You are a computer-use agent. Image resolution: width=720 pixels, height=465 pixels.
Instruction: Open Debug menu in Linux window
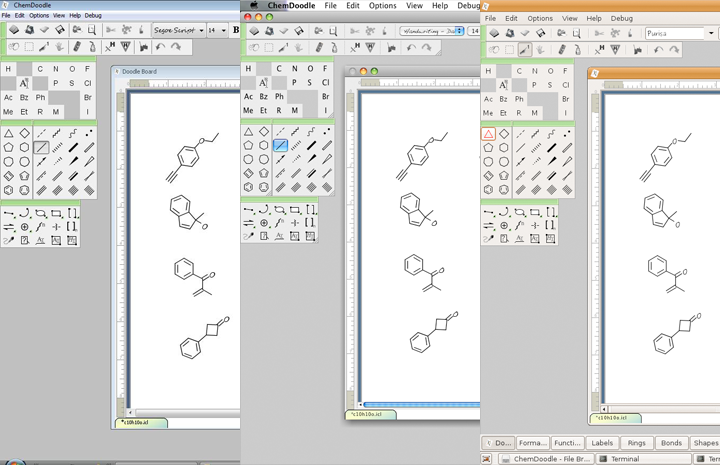pyautogui.click(x=622, y=18)
